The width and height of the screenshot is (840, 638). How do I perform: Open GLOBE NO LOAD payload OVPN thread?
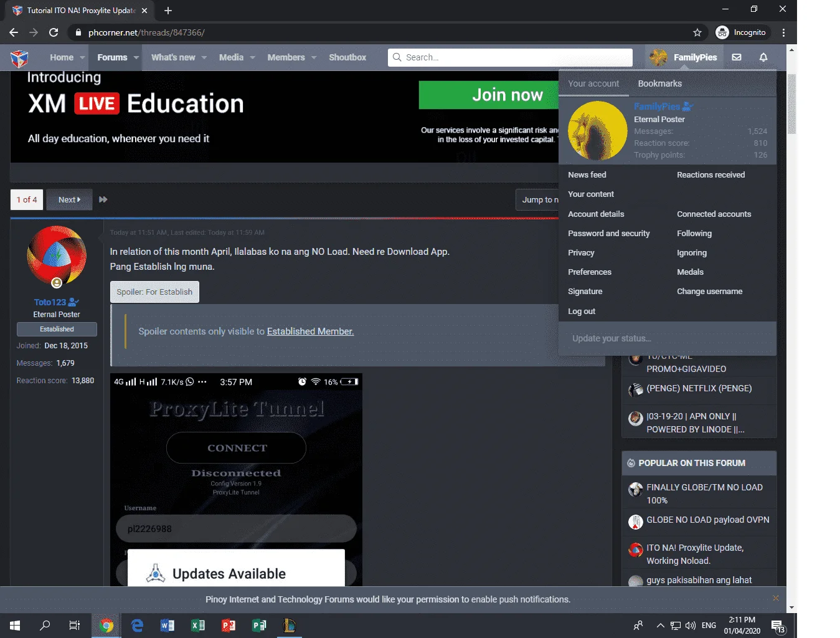tap(708, 520)
